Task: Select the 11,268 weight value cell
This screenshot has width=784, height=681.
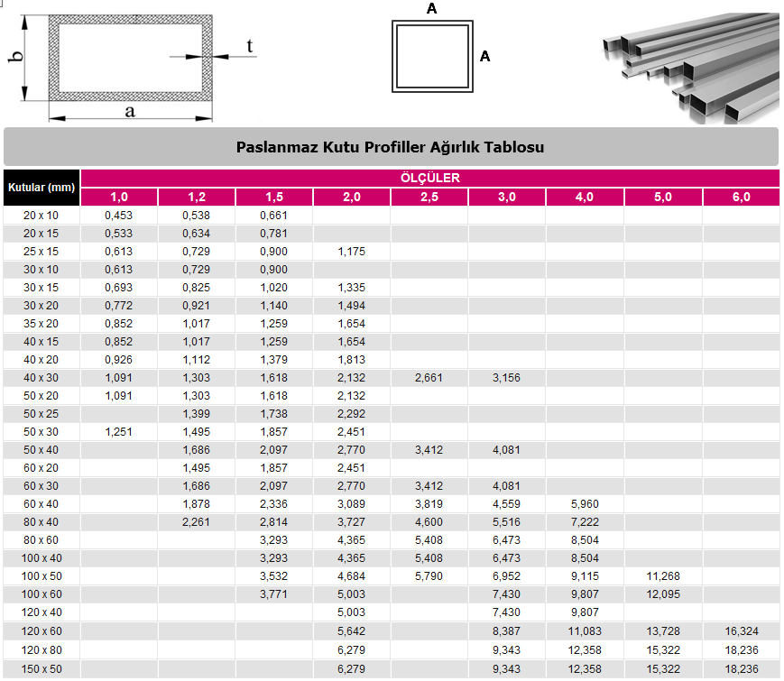Action: click(x=663, y=576)
